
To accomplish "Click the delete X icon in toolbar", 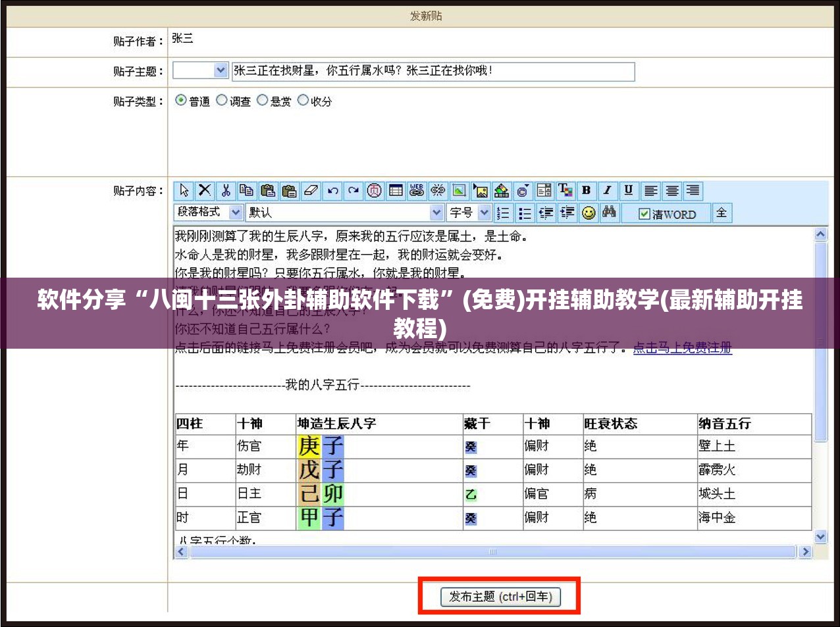I will (205, 191).
